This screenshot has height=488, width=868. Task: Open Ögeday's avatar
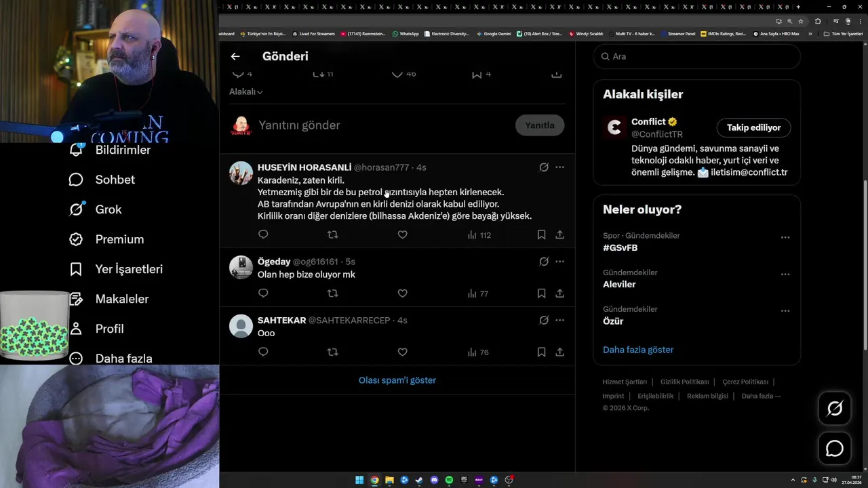(241, 267)
